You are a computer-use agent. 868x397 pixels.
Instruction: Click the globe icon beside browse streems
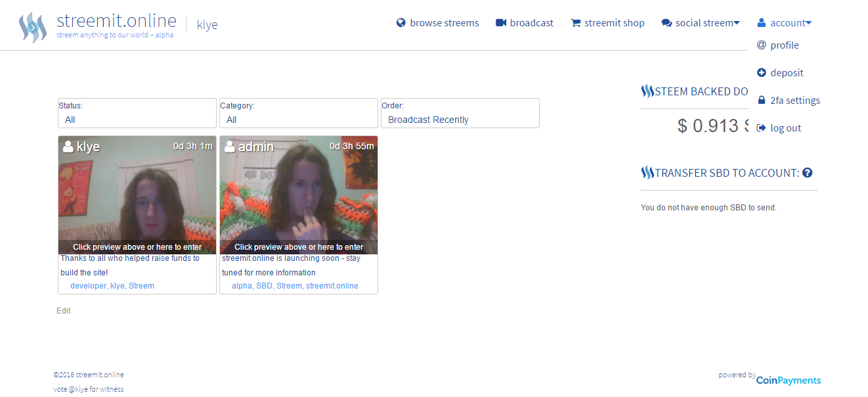[x=401, y=23]
